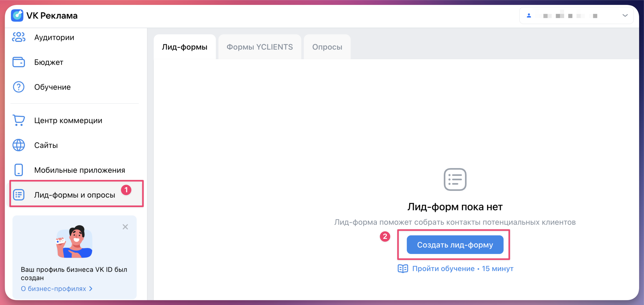Click the Создать лид-форму button
The width and height of the screenshot is (644, 305).
point(455,245)
